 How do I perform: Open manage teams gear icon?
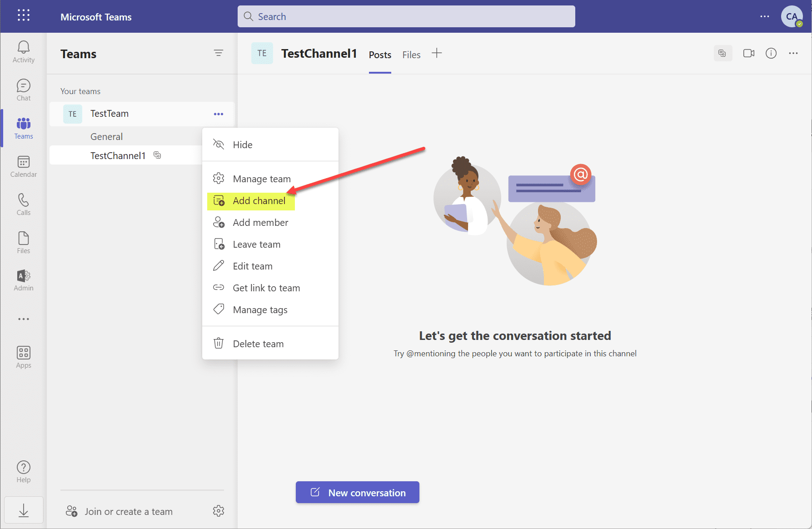(219, 511)
